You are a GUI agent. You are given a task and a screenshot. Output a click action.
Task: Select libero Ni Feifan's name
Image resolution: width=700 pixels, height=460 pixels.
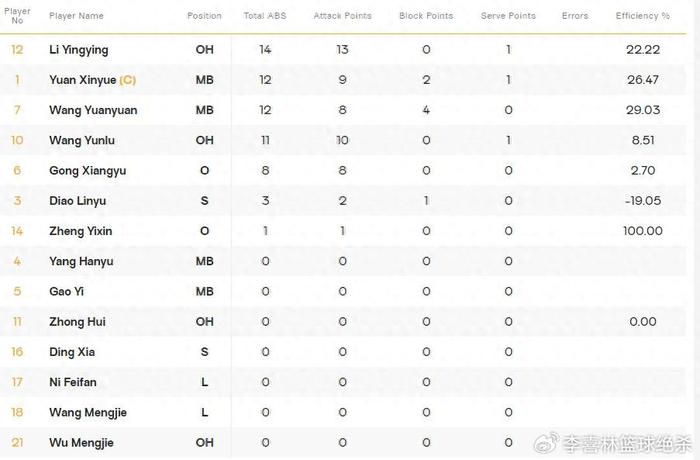pyautogui.click(x=73, y=382)
